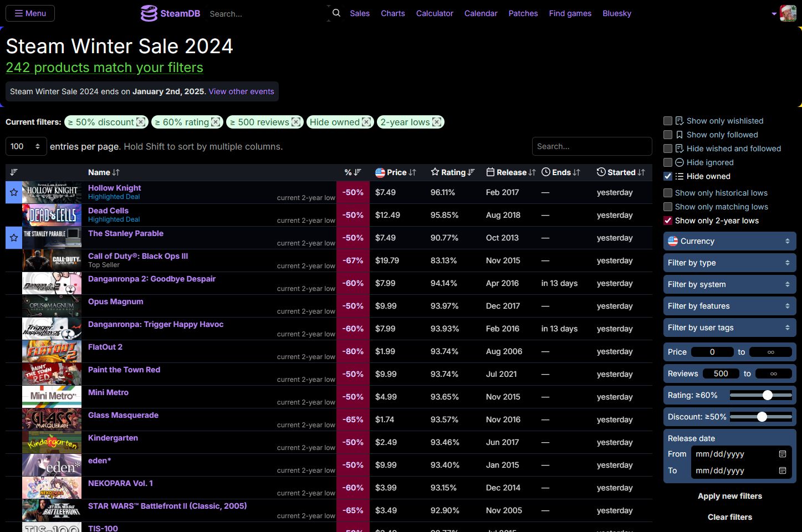Remove the ≥ 60% rating filter
This screenshot has width=802, height=532.
[x=216, y=122]
